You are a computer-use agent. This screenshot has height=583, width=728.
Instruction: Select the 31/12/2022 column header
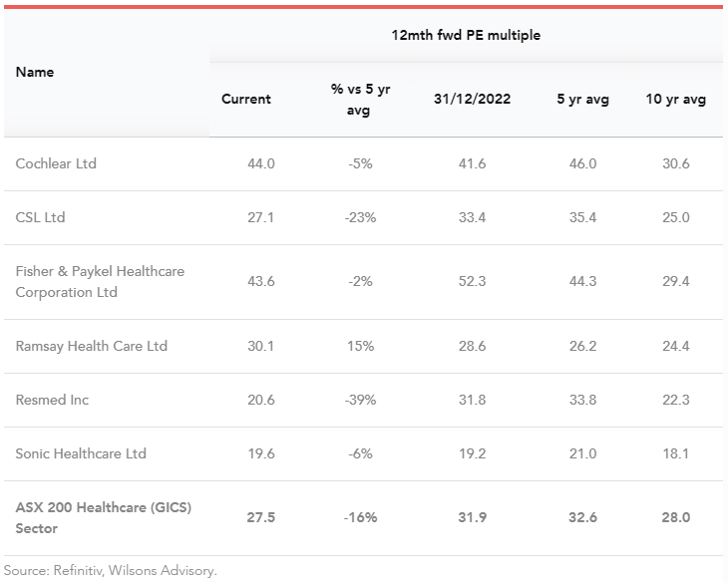tap(473, 99)
